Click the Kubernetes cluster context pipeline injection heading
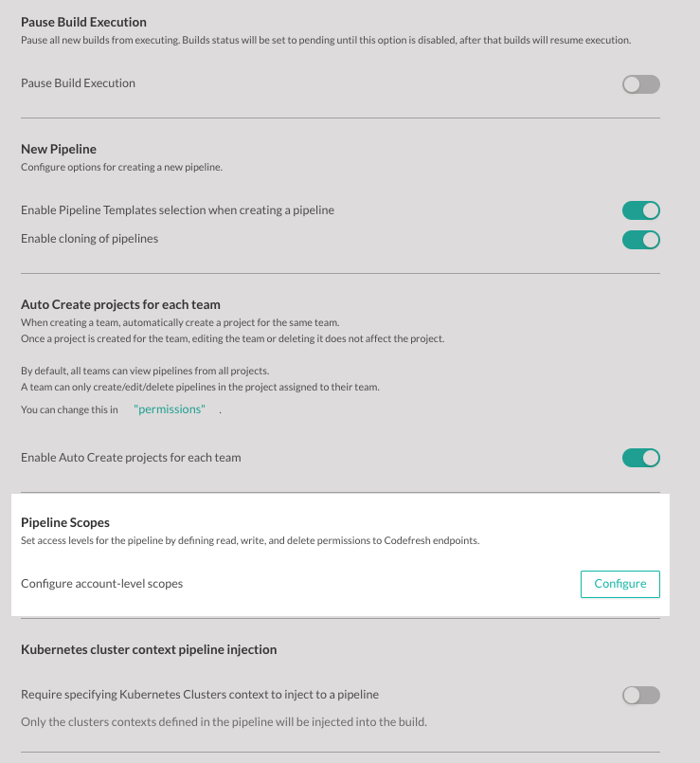The width and height of the screenshot is (700, 763). tap(149, 649)
